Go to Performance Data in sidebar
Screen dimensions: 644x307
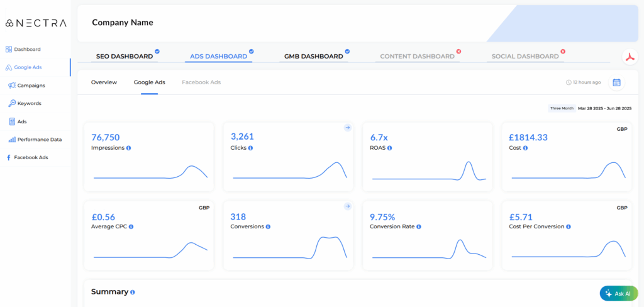tap(39, 140)
